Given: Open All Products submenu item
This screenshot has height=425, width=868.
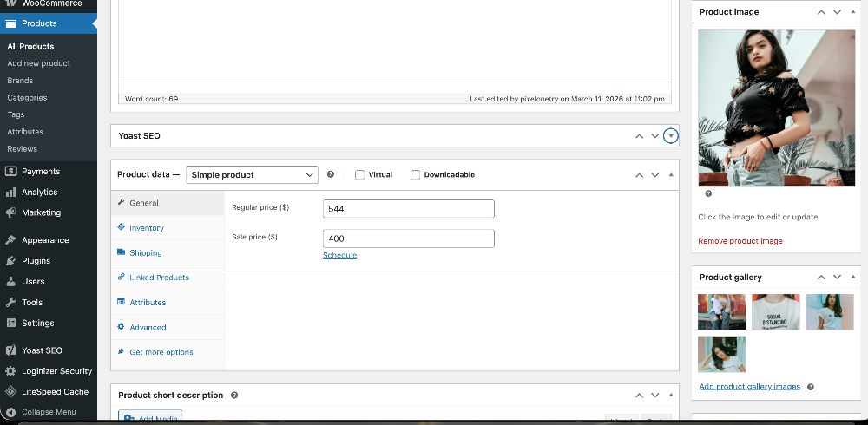Looking at the screenshot, I should pyautogui.click(x=30, y=47).
